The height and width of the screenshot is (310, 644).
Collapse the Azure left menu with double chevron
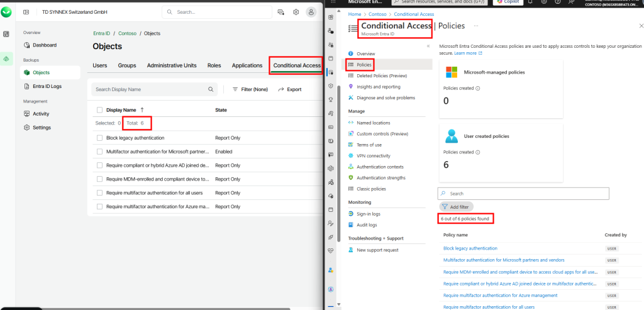(428, 46)
